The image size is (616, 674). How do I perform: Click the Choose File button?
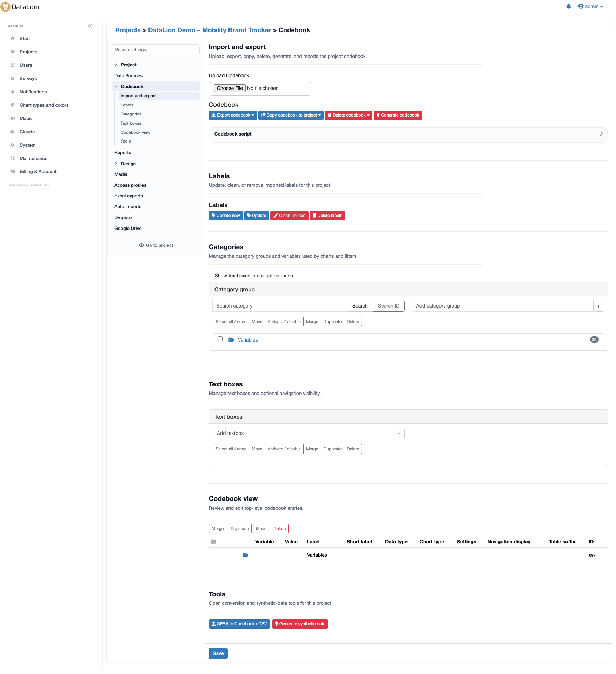click(x=230, y=88)
